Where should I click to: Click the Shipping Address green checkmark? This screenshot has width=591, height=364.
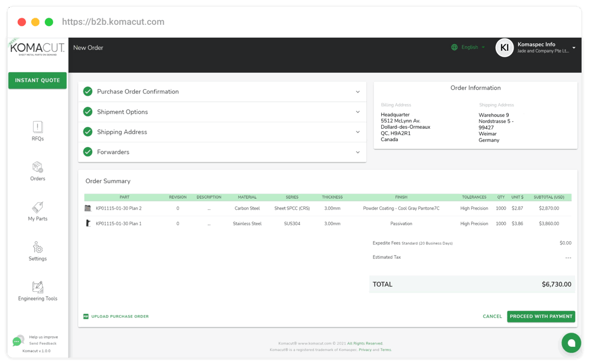[x=88, y=132]
